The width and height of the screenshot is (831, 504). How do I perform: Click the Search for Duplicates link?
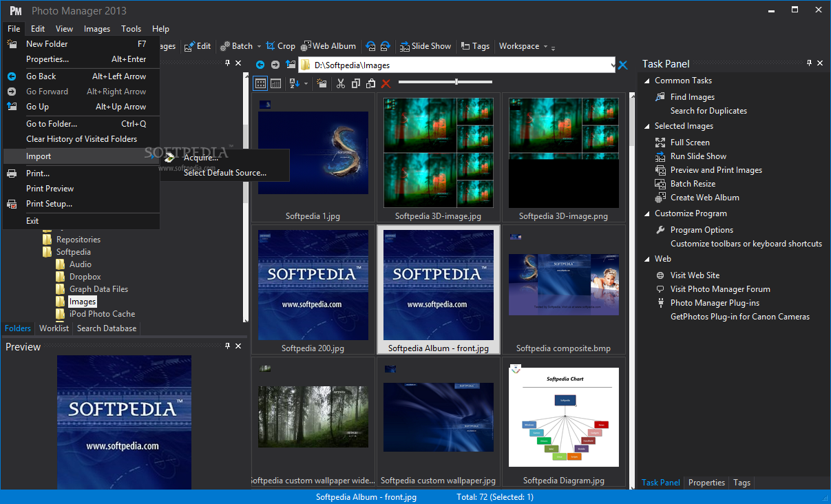point(708,111)
